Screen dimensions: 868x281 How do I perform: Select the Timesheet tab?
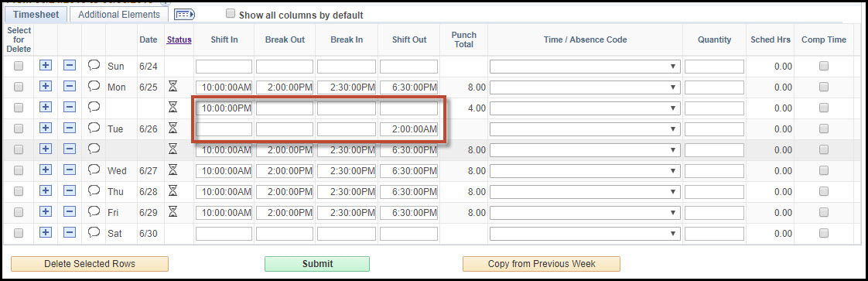[x=36, y=15]
